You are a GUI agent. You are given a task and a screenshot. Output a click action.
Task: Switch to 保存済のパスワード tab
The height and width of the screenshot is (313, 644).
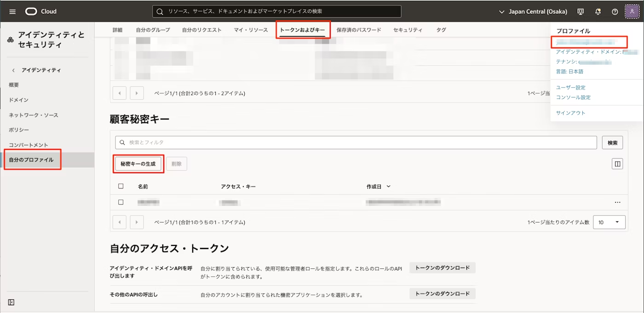point(359,30)
